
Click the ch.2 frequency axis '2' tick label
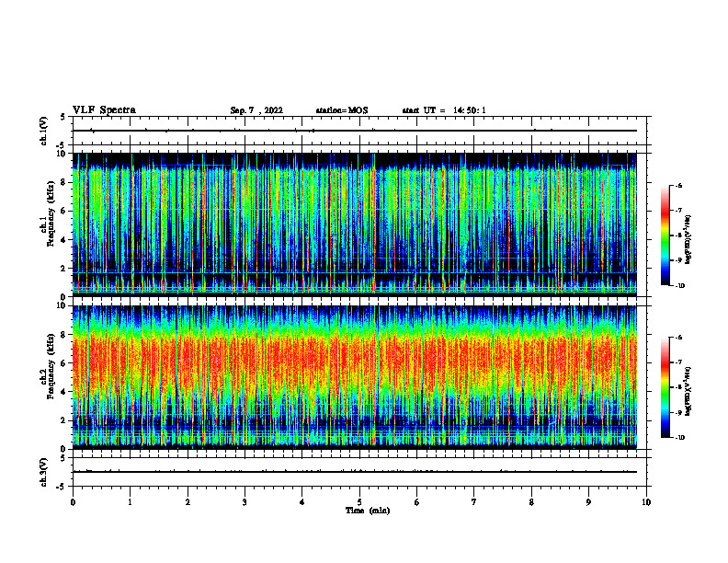tap(63, 420)
